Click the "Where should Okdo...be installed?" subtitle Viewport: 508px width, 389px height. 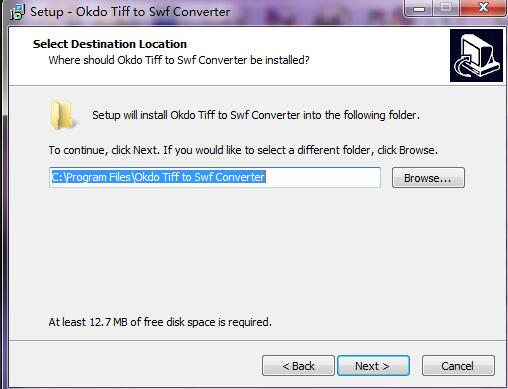tap(179, 60)
